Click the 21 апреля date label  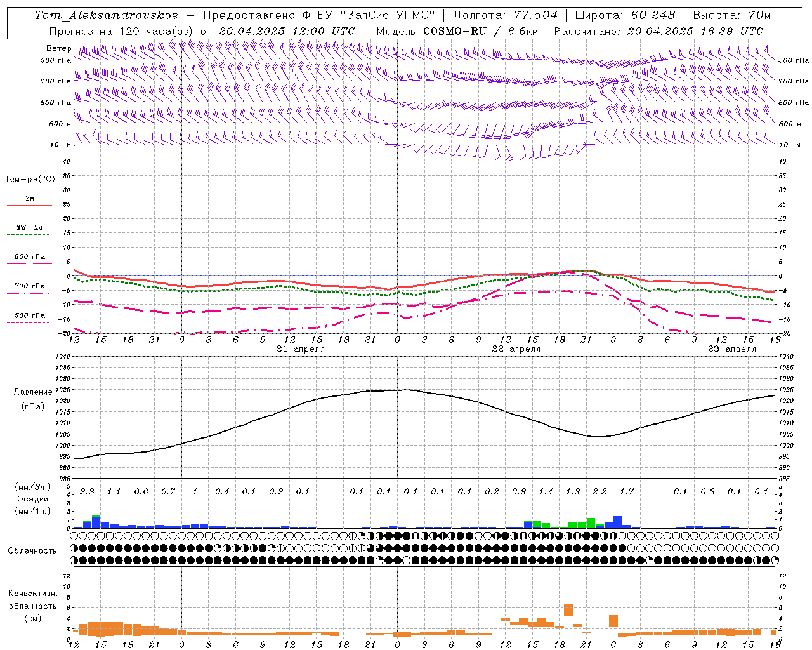coord(301,349)
